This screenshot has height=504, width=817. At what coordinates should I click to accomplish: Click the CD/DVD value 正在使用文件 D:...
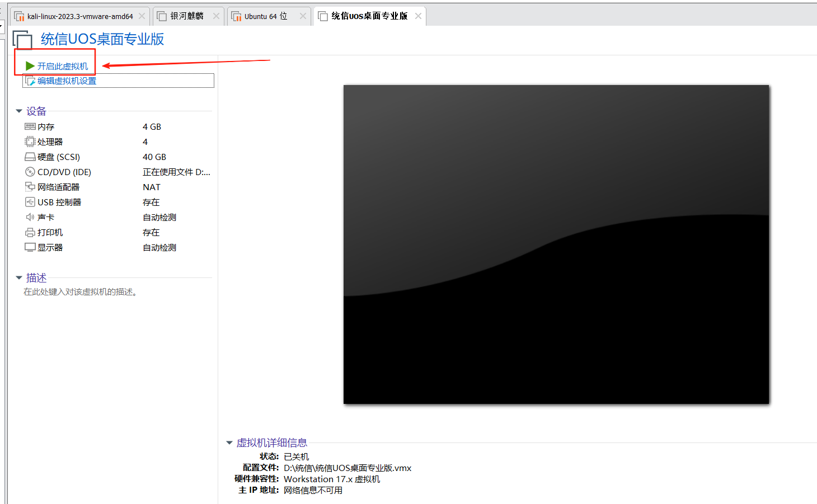(x=176, y=172)
